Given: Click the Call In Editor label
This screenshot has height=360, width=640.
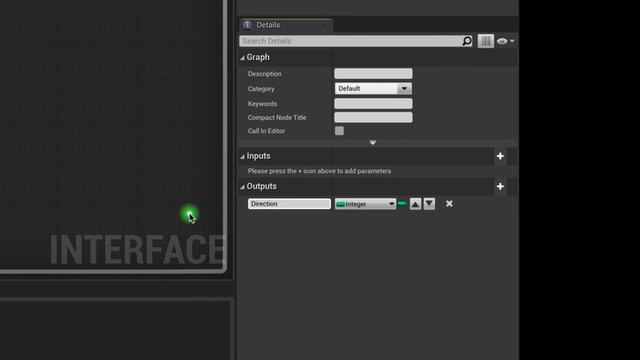Looking at the screenshot, I should (266, 131).
